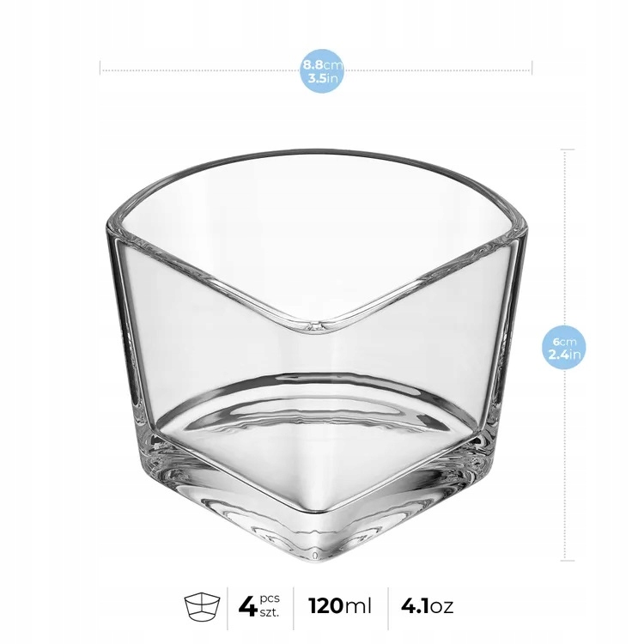Click the vertical dotted height line
The width and height of the screenshot is (644, 644).
tap(567, 355)
